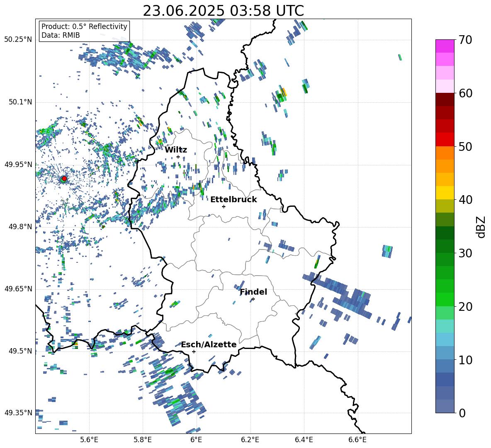491x448 pixels.
Task: Click the 5.6°E longitude label
Action: [x=89, y=440]
